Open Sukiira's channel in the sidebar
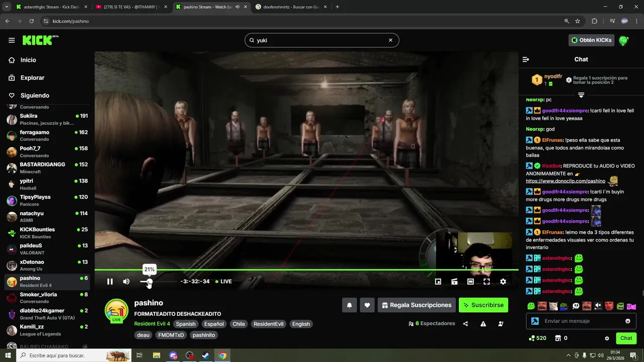 pyautogui.click(x=47, y=119)
